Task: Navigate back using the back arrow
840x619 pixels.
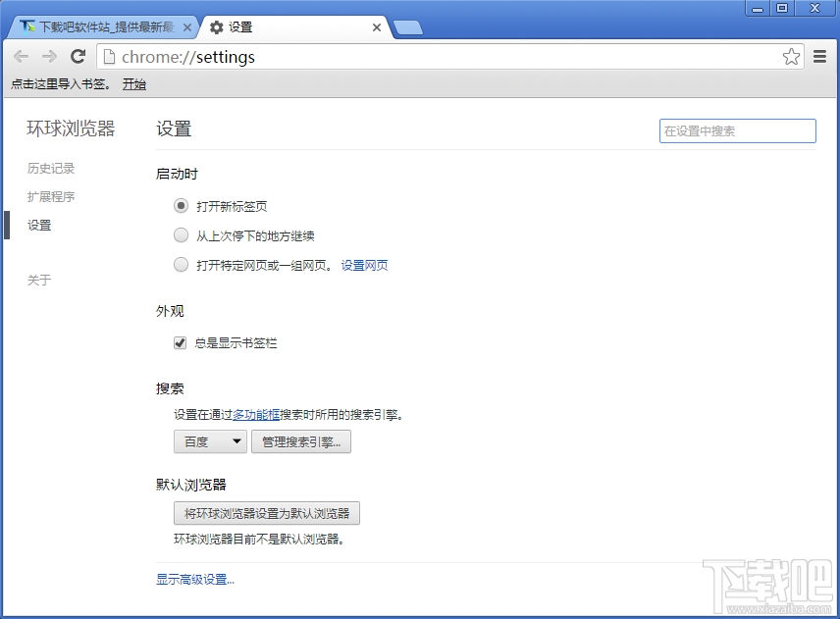Action: 21,56
